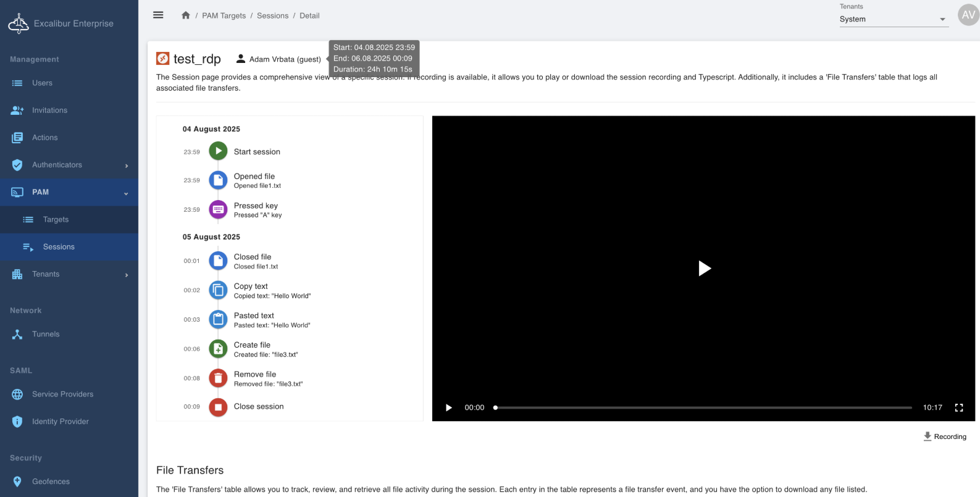Select the Copy text event icon
The width and height of the screenshot is (980, 497).
(x=218, y=290)
